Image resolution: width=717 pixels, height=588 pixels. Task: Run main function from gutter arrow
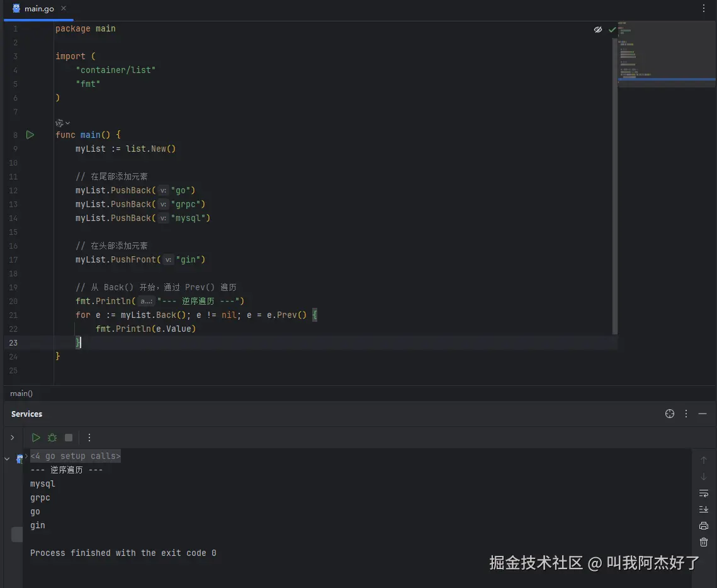click(x=30, y=135)
